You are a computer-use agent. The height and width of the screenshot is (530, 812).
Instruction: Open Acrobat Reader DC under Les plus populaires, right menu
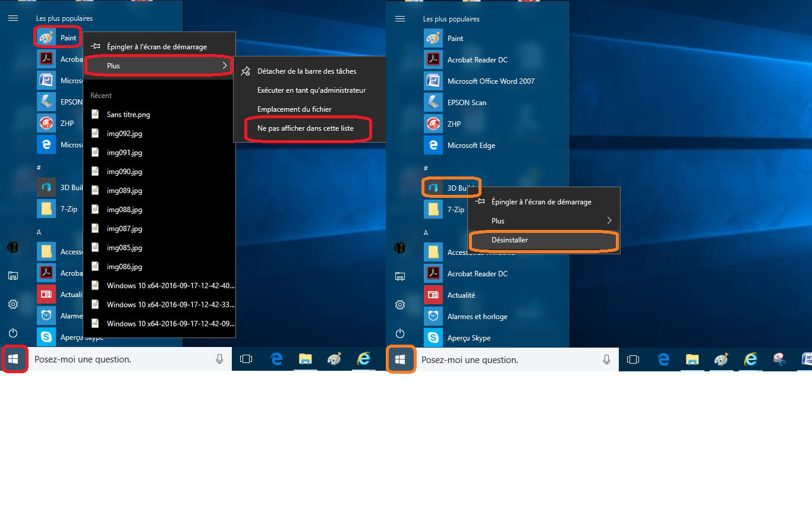point(466,59)
